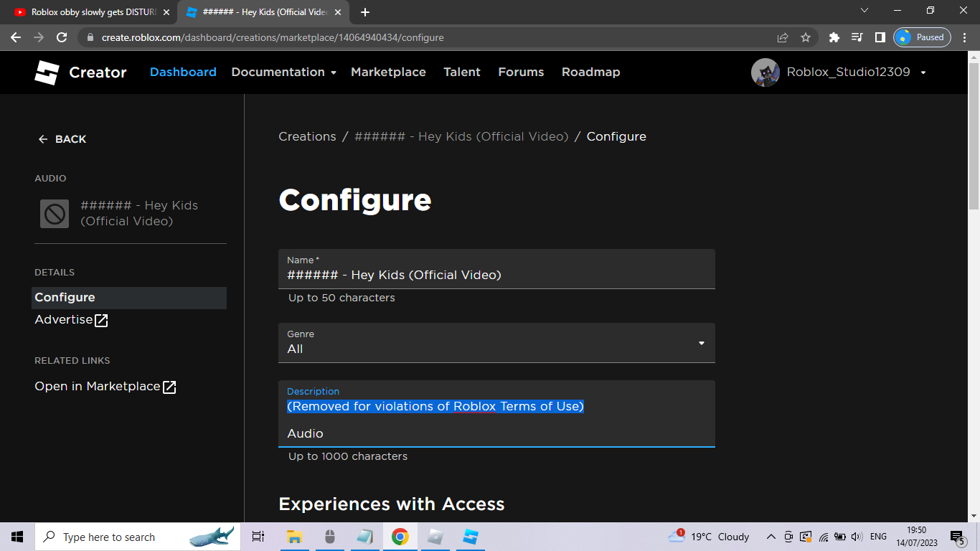
Task: Click the blocked audio thumbnail icon
Action: tap(55, 214)
